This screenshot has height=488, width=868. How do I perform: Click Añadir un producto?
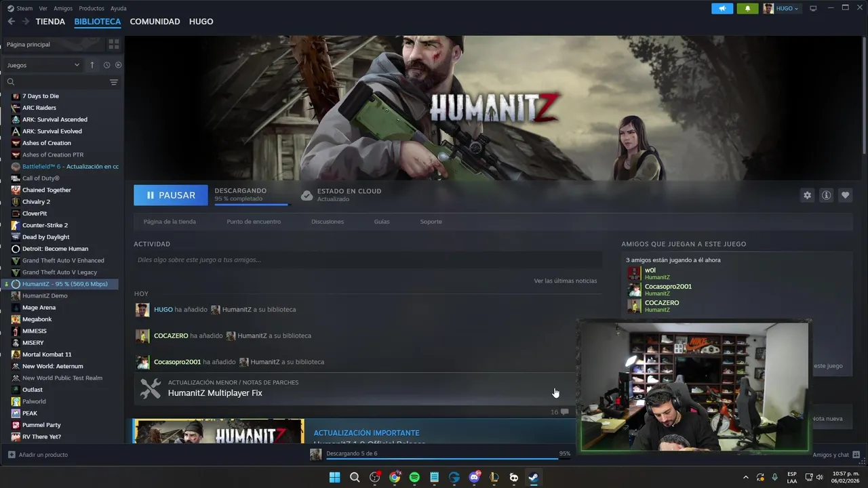[x=43, y=455]
